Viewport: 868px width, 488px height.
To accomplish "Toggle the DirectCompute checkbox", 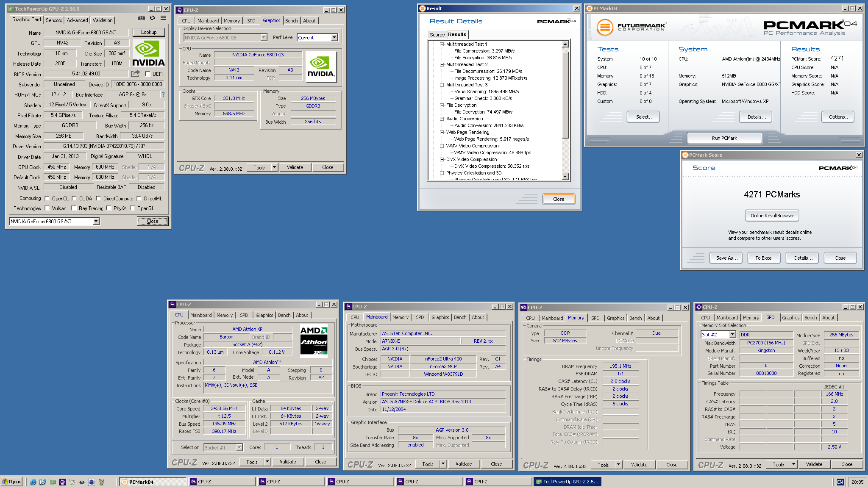I will pos(98,198).
